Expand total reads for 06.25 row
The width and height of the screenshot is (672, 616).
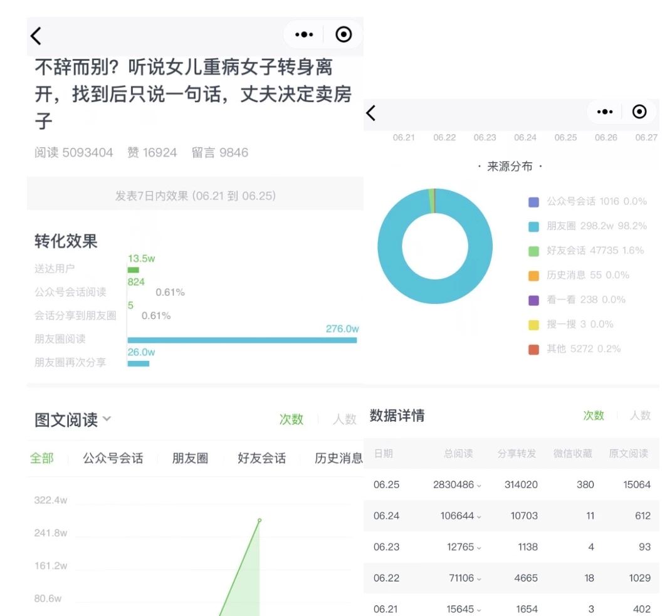click(x=478, y=485)
